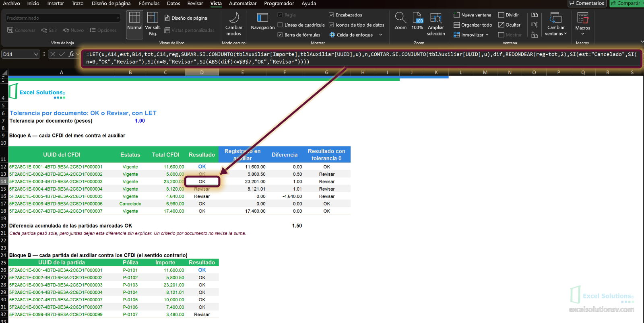644x323 pixels.
Task: Expand the Name Box dropdown arrow
Action: click(x=36, y=54)
